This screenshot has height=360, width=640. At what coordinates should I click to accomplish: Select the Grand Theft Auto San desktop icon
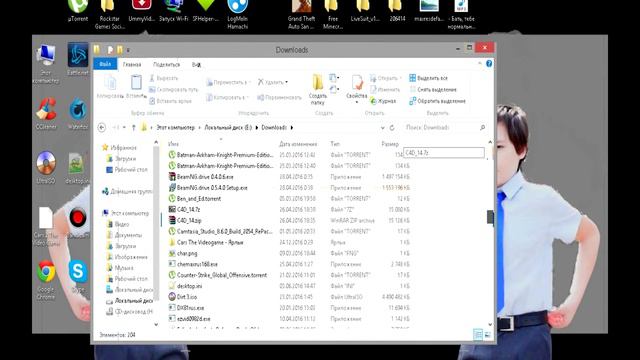tap(301, 15)
